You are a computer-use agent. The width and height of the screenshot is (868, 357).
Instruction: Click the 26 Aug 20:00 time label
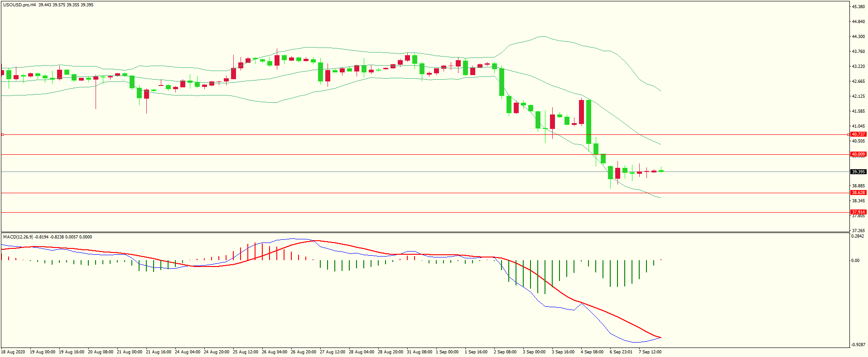click(304, 352)
